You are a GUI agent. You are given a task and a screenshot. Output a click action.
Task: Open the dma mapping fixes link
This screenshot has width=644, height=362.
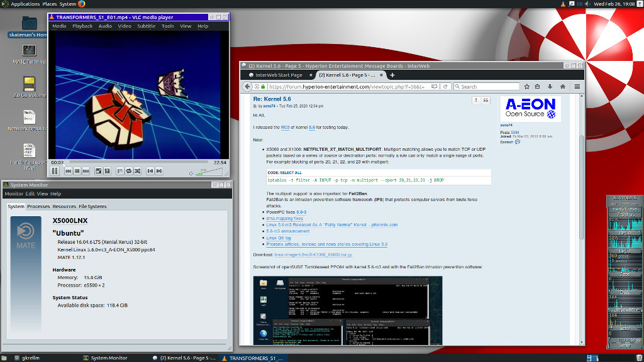[x=285, y=219]
